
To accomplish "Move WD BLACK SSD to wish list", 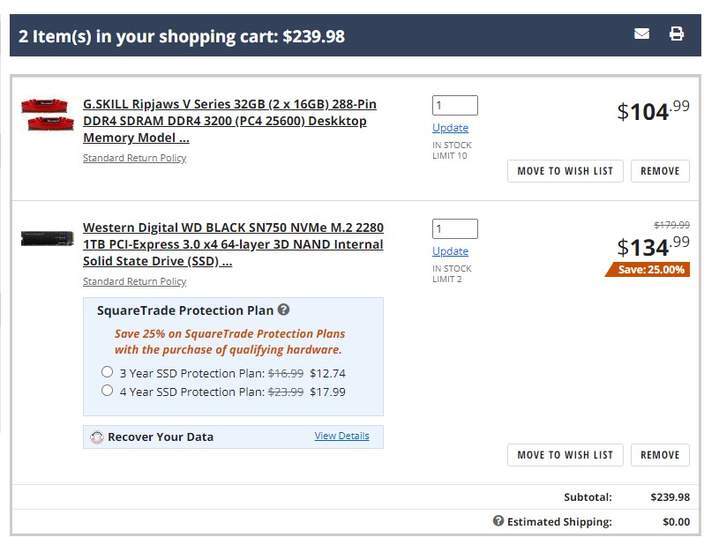I will tap(565, 455).
